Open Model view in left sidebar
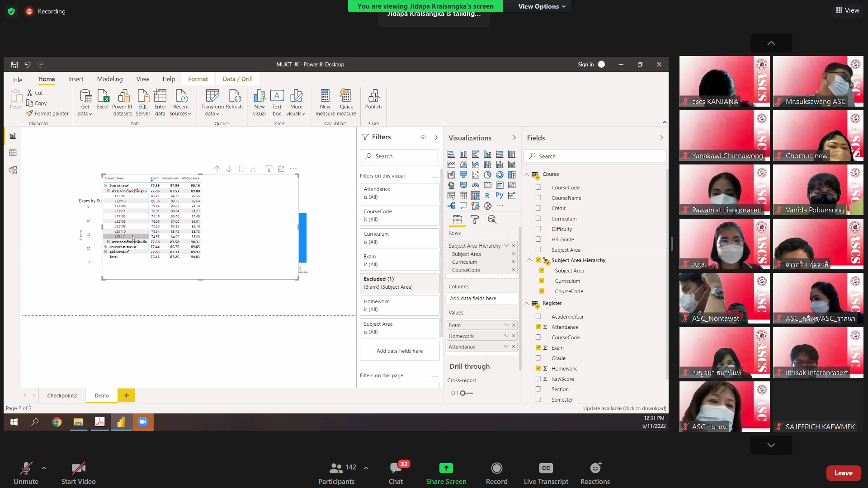The width and height of the screenshot is (868, 488). (x=13, y=170)
